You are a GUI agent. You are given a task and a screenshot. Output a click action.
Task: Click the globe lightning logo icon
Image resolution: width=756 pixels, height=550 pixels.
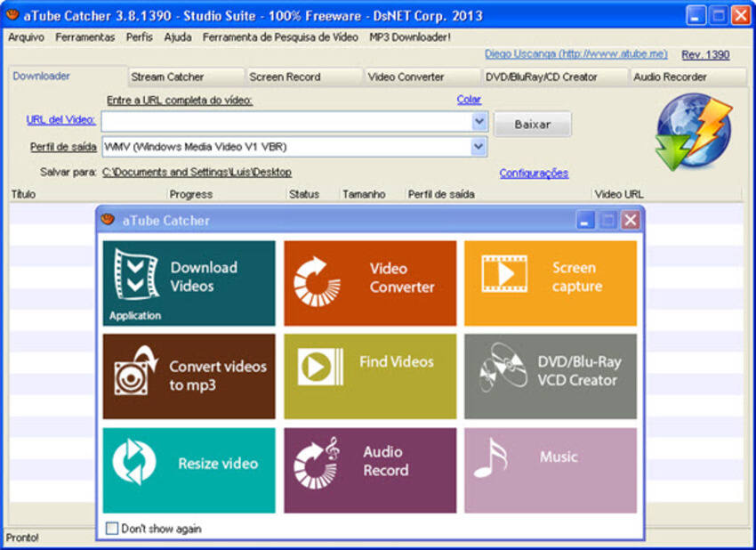click(x=694, y=133)
